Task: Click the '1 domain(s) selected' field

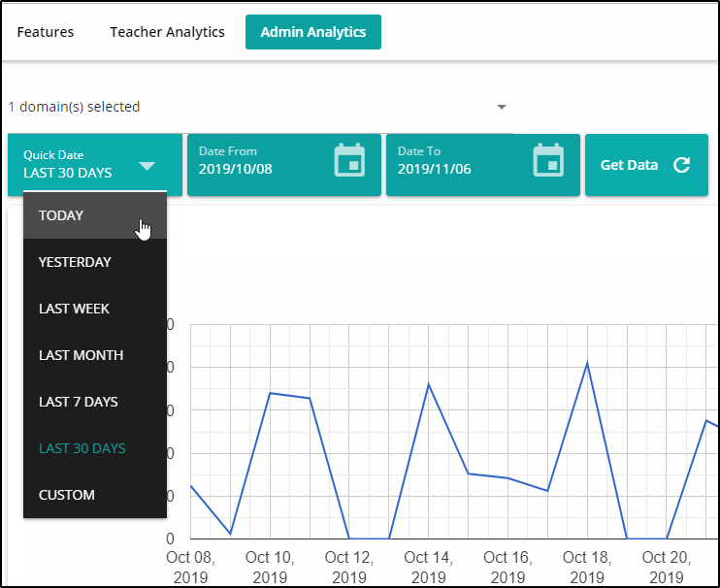Action: coord(260,107)
